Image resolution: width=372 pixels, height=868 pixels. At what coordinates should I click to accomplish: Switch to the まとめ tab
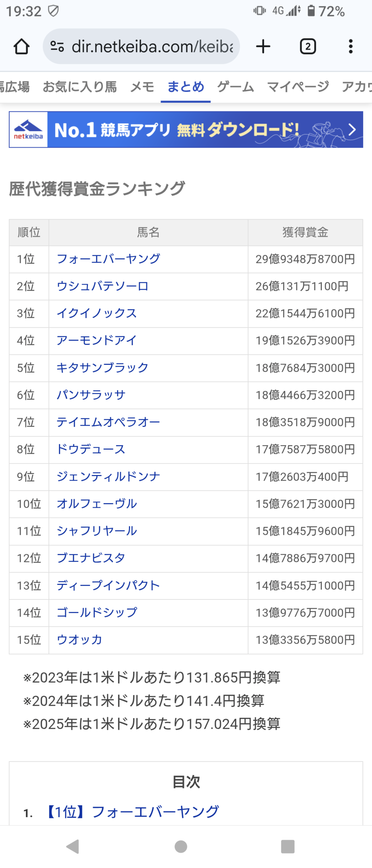point(186,87)
